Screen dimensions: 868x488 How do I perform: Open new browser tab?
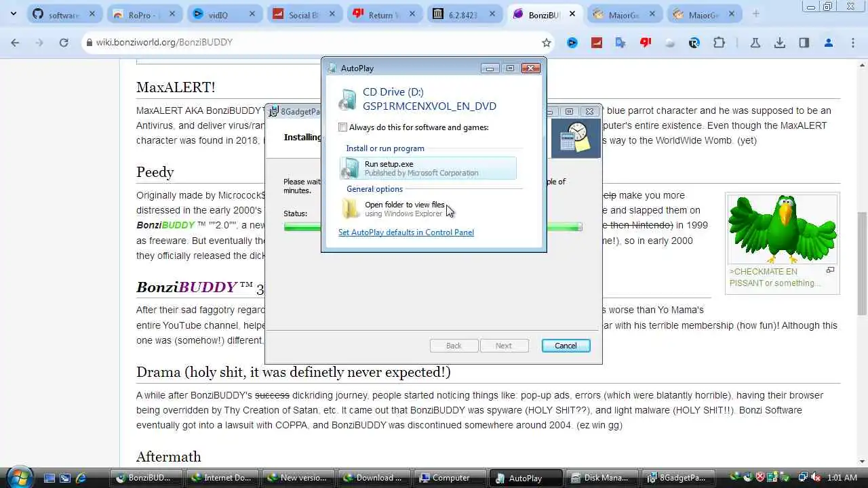[756, 14]
